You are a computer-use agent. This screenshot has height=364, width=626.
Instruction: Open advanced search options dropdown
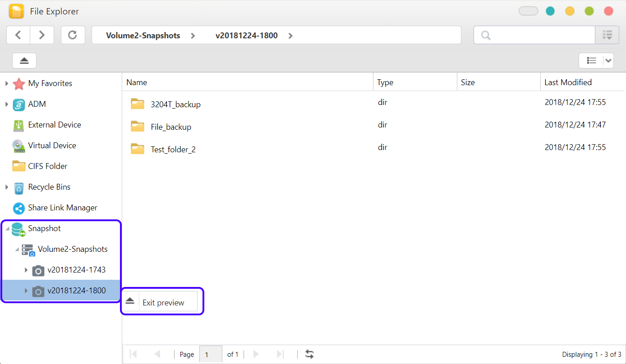(x=607, y=35)
